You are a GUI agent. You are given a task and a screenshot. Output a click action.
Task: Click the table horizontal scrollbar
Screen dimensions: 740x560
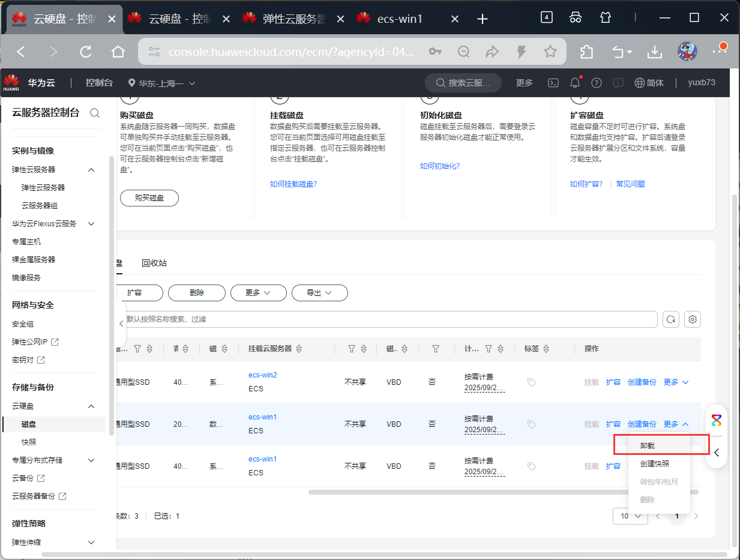504,492
